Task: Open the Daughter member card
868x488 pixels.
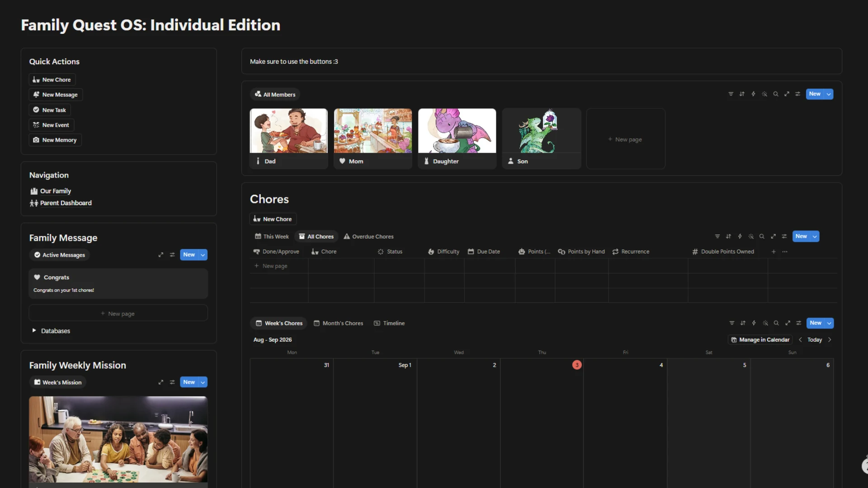Action: click(457, 139)
